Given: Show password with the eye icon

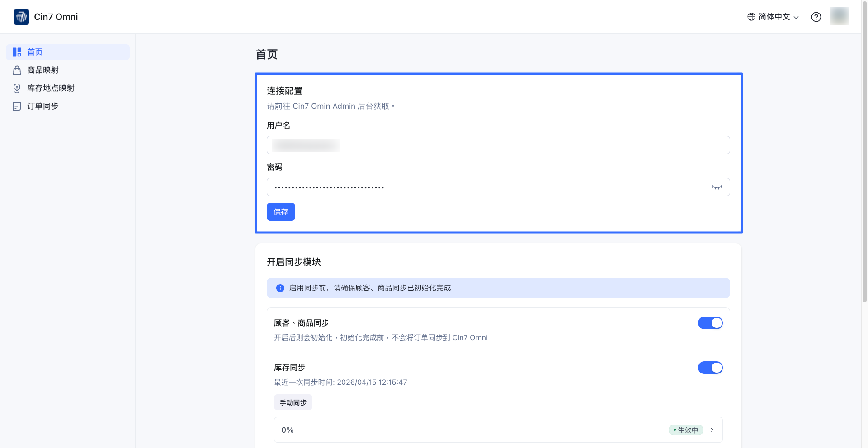Looking at the screenshot, I should tap(717, 187).
